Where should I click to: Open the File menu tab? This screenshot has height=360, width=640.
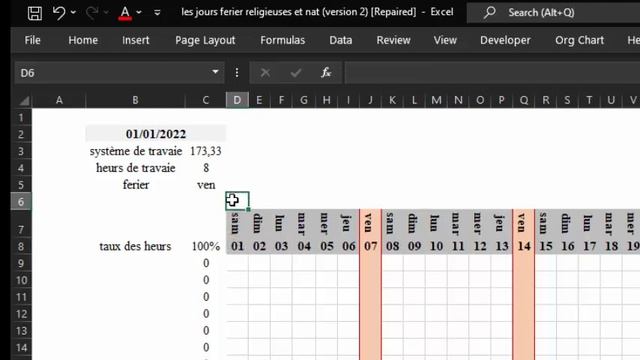32,40
